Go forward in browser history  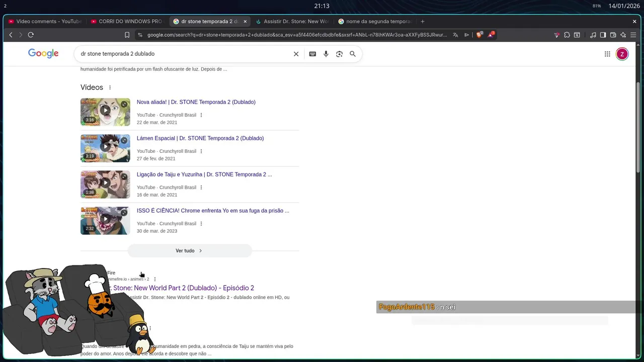[x=21, y=35]
